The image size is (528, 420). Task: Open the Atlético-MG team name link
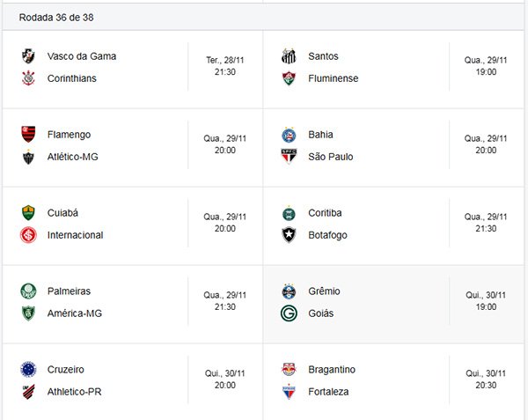click(73, 157)
